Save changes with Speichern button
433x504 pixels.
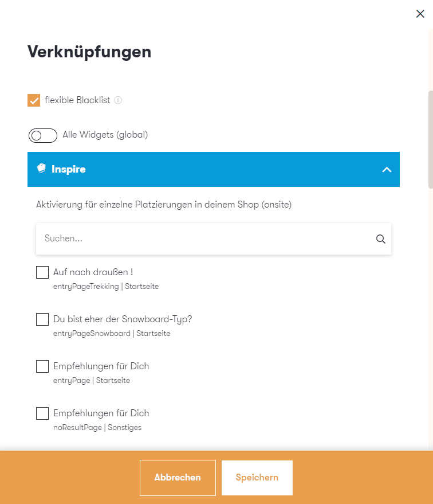point(257,478)
